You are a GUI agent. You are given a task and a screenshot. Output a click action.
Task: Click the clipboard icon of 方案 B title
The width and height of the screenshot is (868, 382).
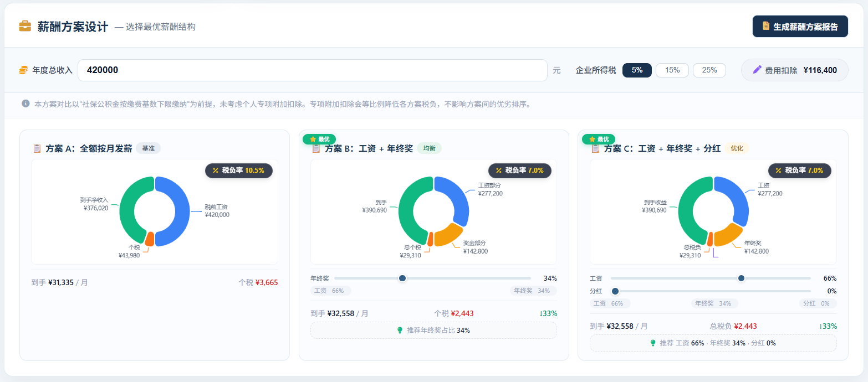pyautogui.click(x=316, y=148)
